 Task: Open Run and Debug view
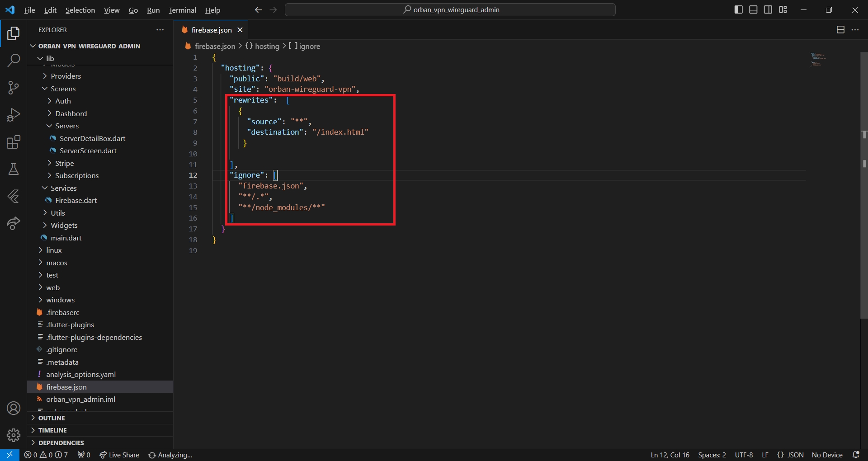tap(14, 115)
